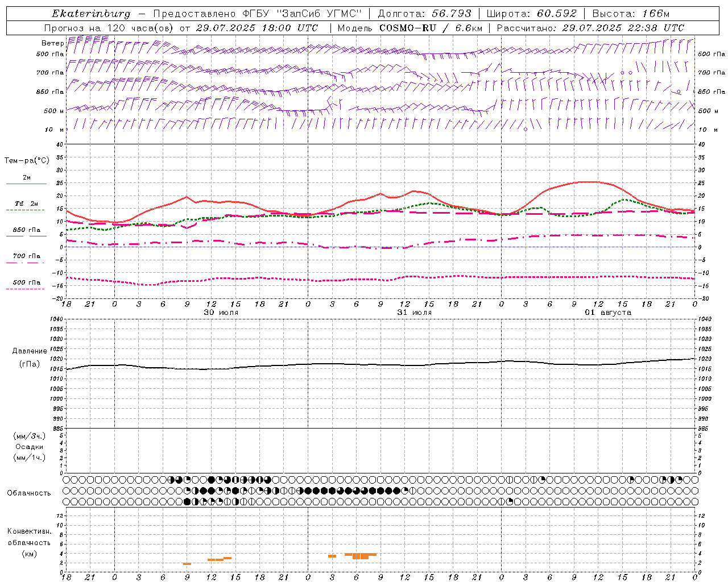The image size is (728, 582).
Task: Click the 'Рассчитано: 29.07.2025 22:38 UTC' text
Action: pyautogui.click(x=590, y=28)
